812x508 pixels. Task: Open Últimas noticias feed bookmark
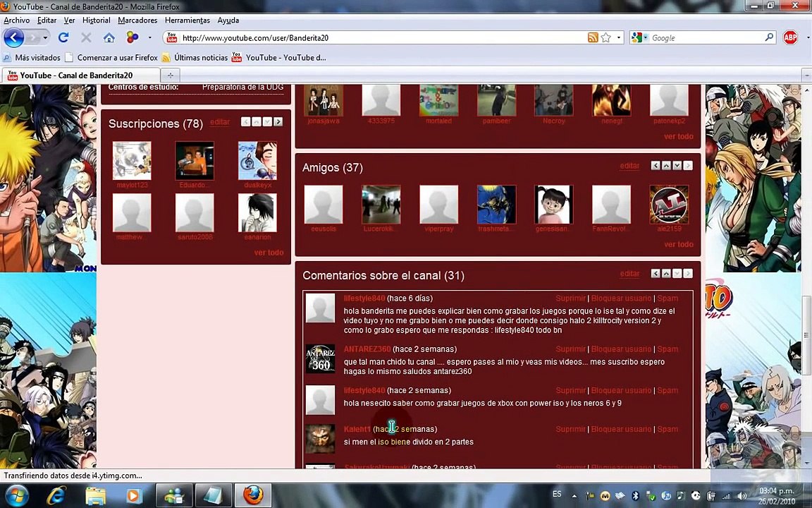click(x=195, y=58)
